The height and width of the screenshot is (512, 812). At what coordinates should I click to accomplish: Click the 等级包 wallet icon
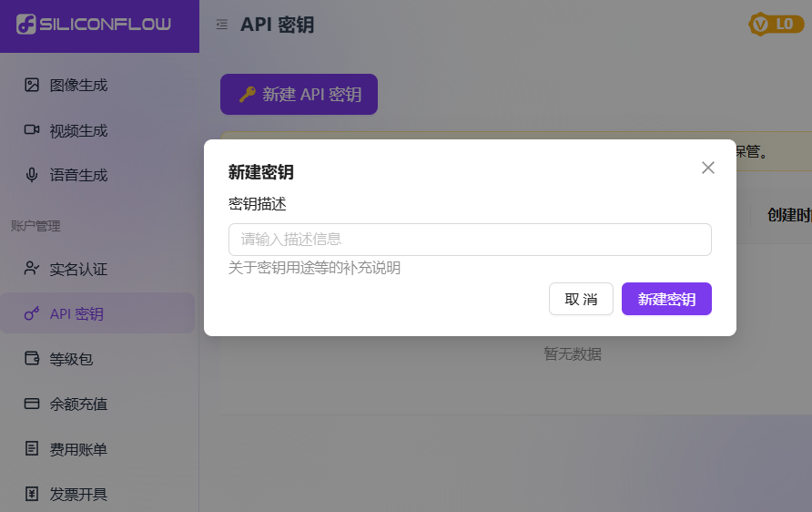coord(32,359)
